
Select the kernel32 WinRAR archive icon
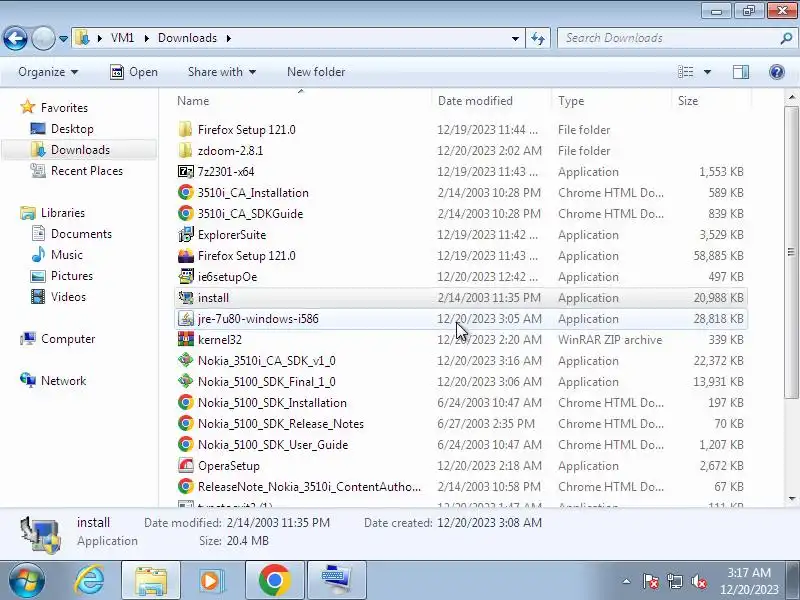[186, 339]
